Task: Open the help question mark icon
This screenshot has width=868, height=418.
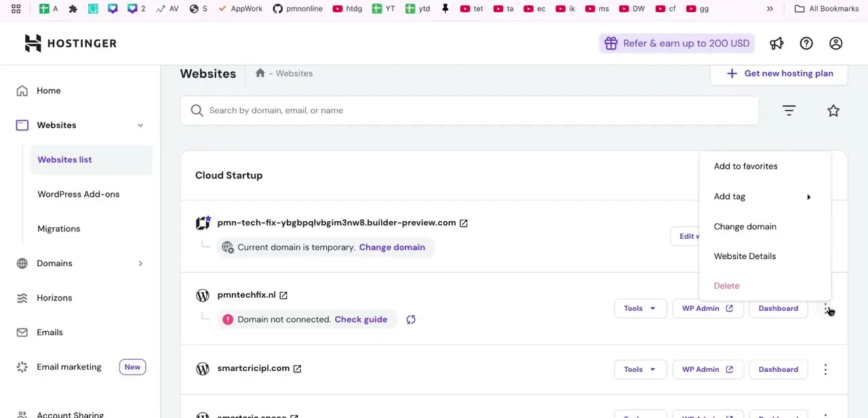Action: click(806, 43)
